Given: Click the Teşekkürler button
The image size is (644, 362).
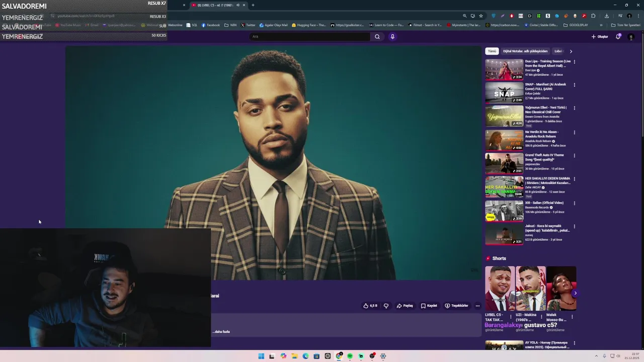Looking at the screenshot, I should (x=456, y=306).
